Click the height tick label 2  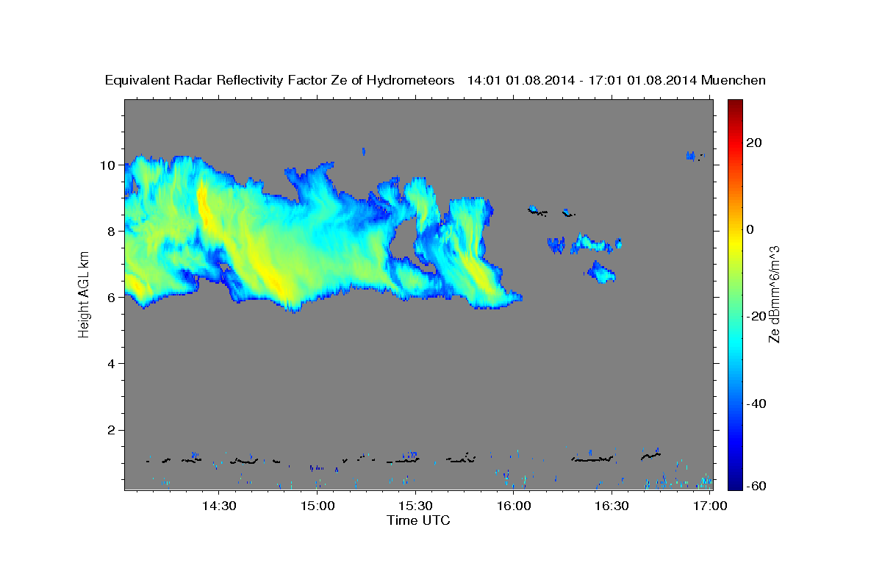112,429
